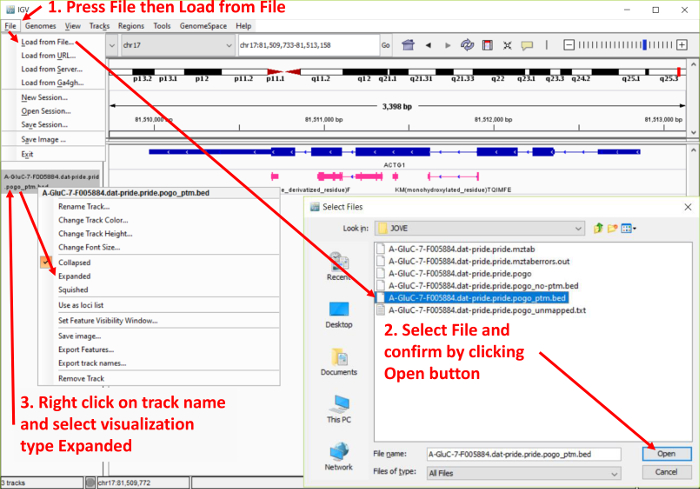
Task: Select the file ending in pogo_ptm.bed
Action: pos(477,298)
